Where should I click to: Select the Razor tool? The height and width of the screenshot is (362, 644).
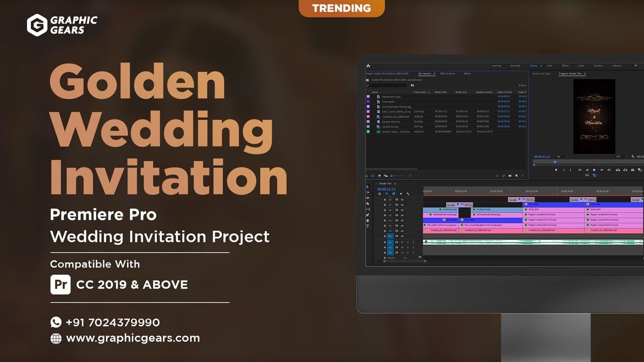368,204
